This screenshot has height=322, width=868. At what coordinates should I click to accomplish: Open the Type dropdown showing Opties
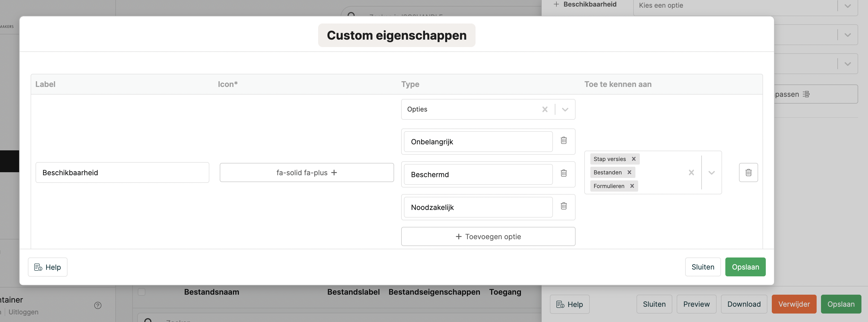(x=565, y=109)
